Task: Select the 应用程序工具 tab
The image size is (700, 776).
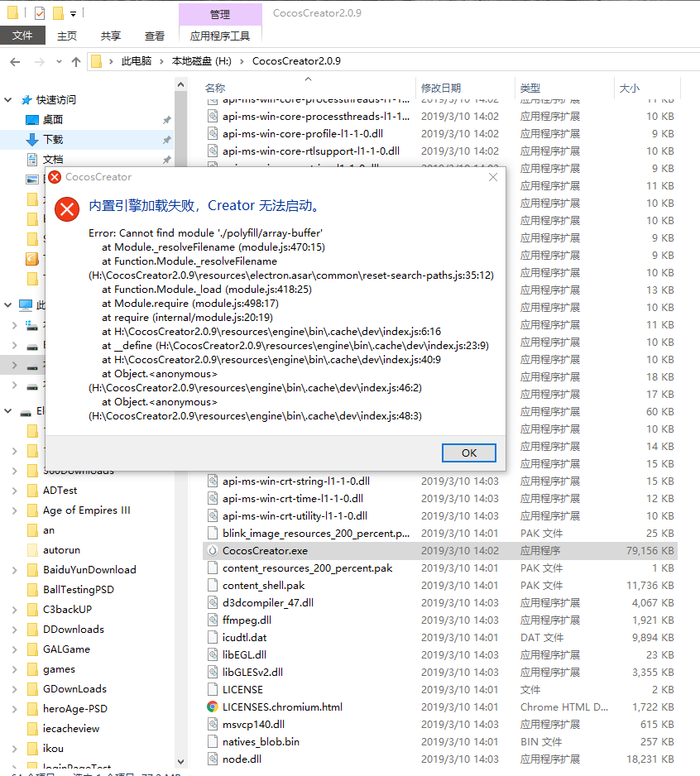Action: (220, 36)
